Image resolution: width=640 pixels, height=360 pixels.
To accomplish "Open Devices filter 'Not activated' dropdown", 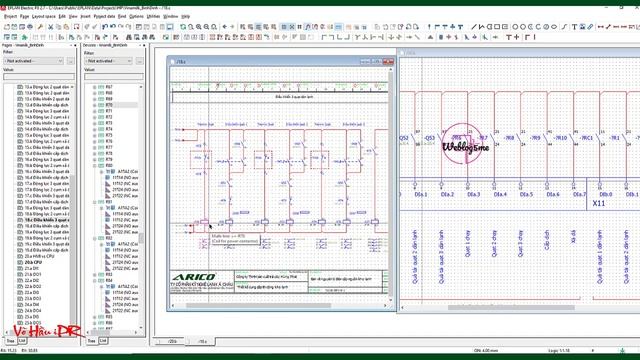I will tap(109, 61).
